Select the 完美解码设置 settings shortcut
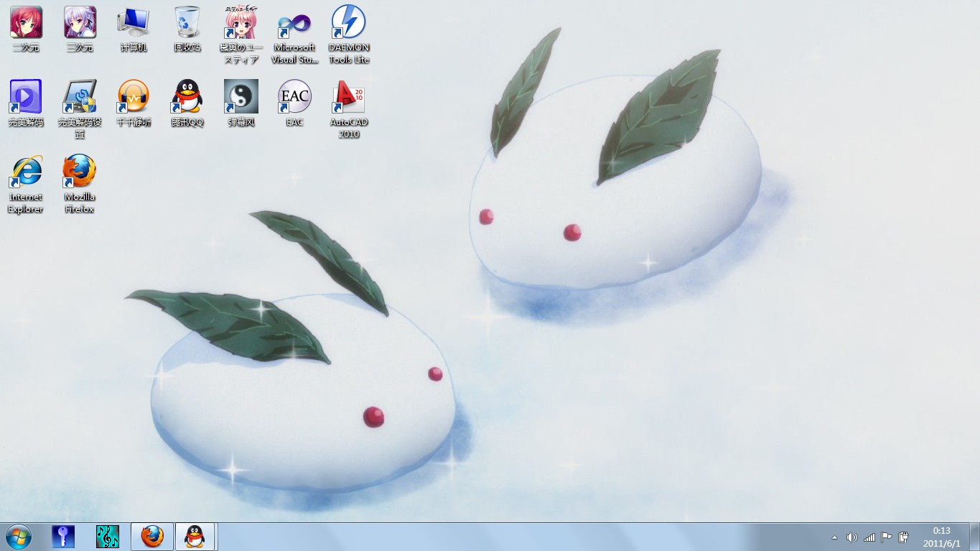Image resolution: width=980 pixels, height=551 pixels. pos(80,109)
